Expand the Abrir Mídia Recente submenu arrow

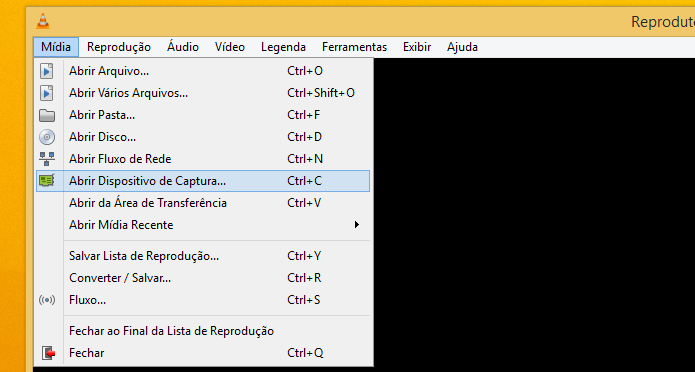357,225
